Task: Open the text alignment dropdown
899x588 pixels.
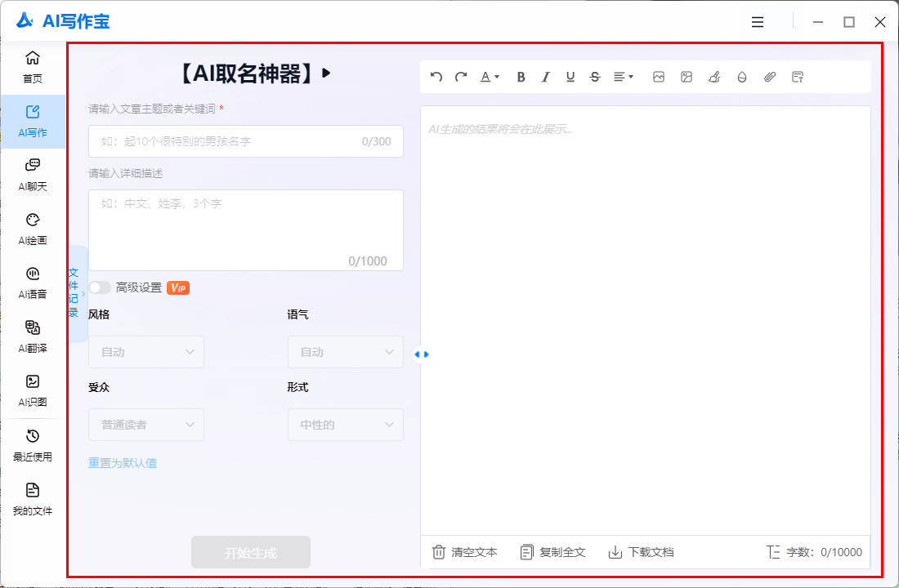Action: 624,77
